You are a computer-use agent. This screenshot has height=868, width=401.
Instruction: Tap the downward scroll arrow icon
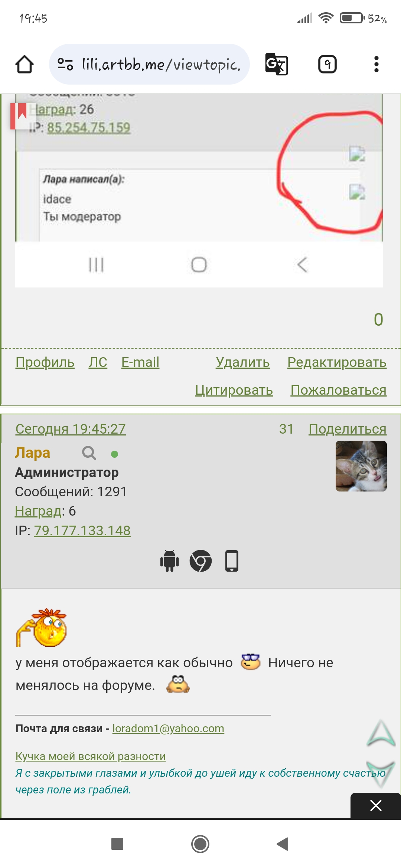coord(381,773)
